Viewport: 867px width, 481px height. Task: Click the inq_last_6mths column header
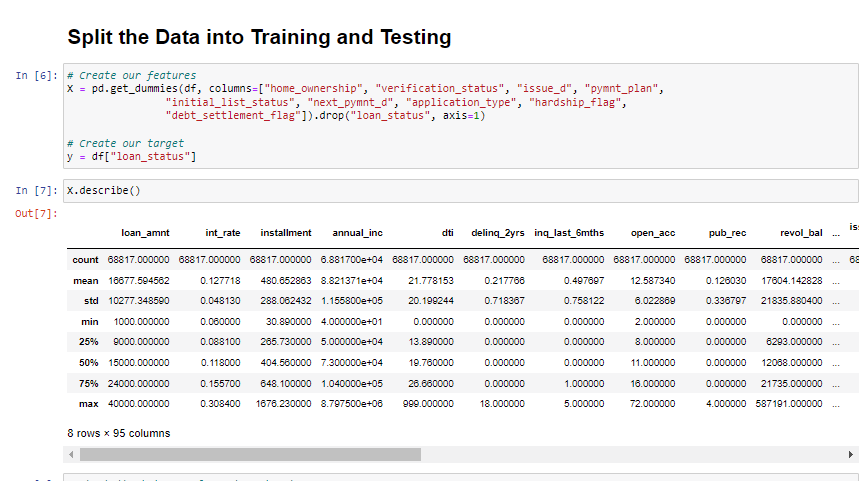tap(569, 233)
